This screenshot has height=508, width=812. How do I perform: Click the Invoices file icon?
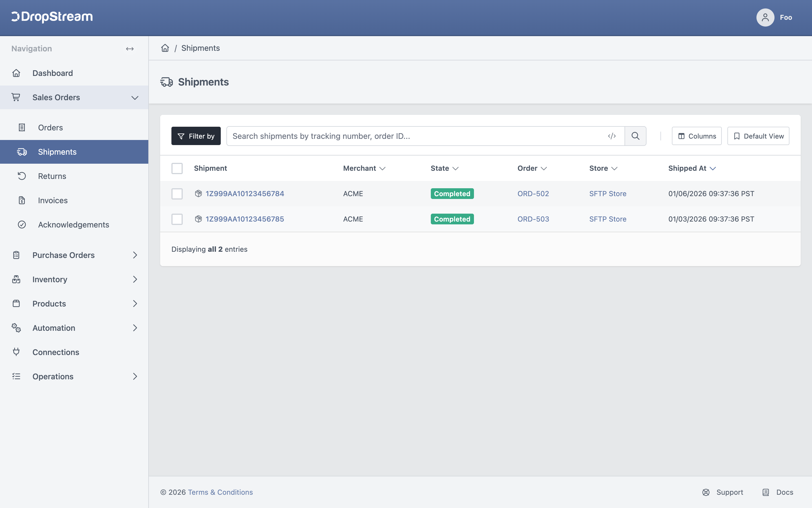tap(22, 200)
